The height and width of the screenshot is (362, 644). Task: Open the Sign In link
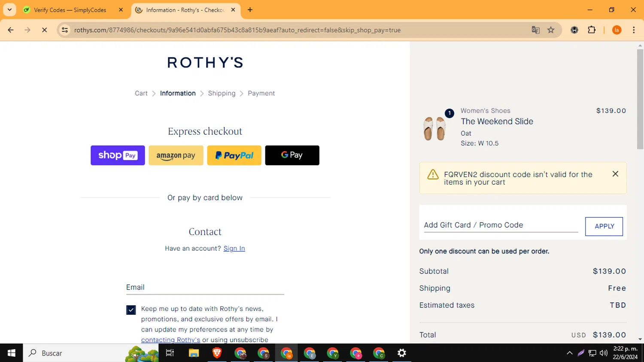pyautogui.click(x=234, y=249)
